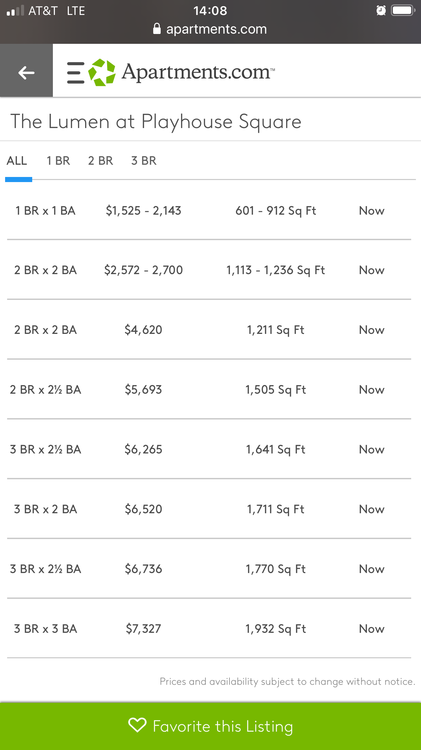Tap the back arrow button
Viewport: 421px width, 750px height.
click(26, 72)
